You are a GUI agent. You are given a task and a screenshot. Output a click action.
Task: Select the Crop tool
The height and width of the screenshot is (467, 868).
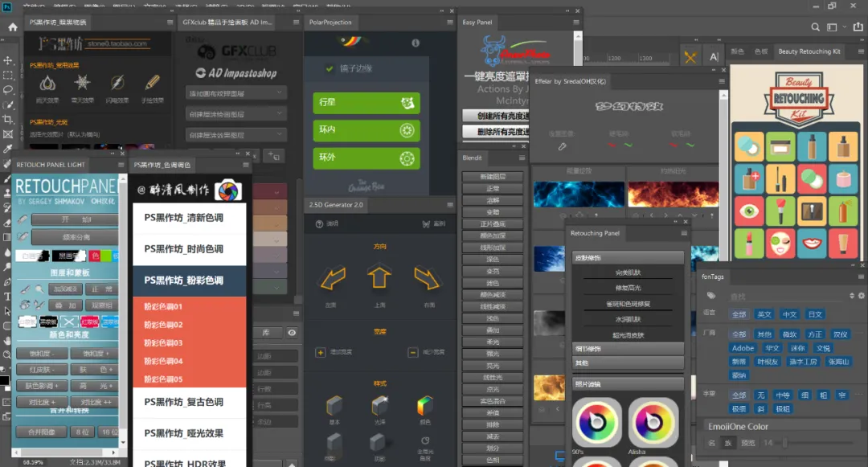click(8, 119)
